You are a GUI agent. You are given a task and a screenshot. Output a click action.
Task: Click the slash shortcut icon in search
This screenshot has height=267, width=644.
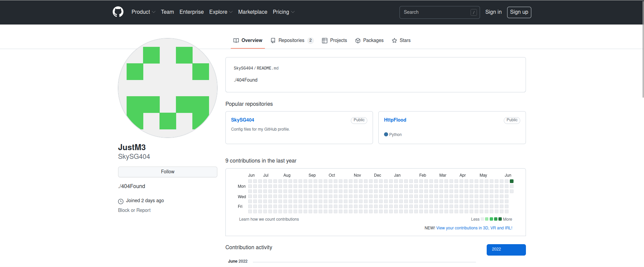(474, 12)
